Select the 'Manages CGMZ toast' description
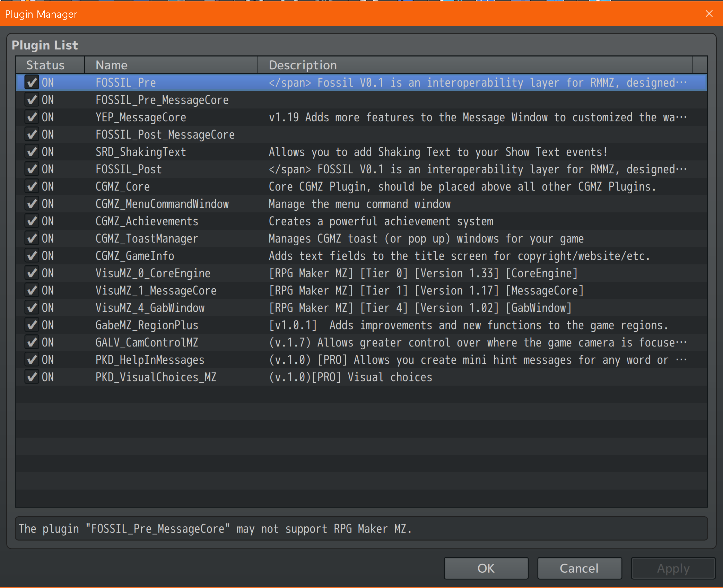 point(426,239)
